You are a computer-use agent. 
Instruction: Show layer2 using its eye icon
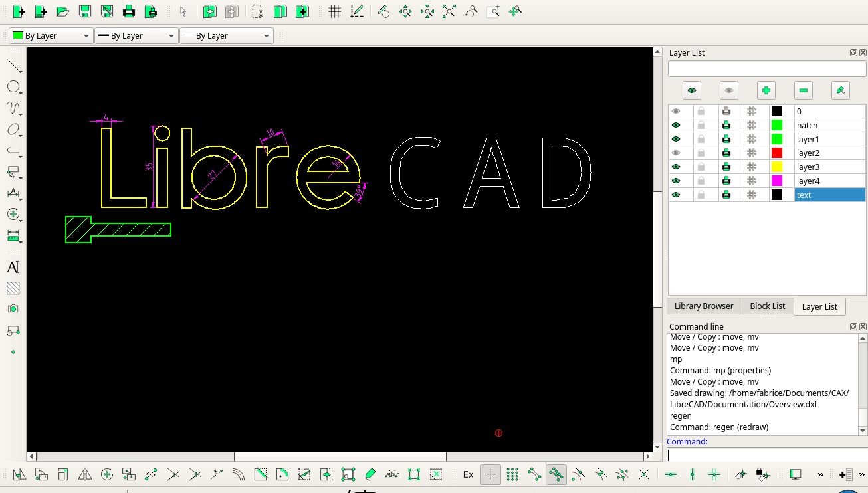(676, 153)
